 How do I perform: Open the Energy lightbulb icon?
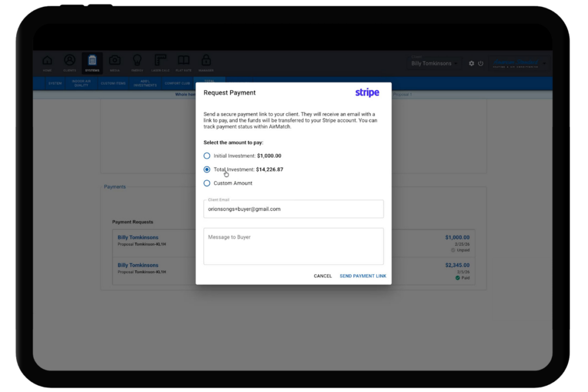(137, 62)
